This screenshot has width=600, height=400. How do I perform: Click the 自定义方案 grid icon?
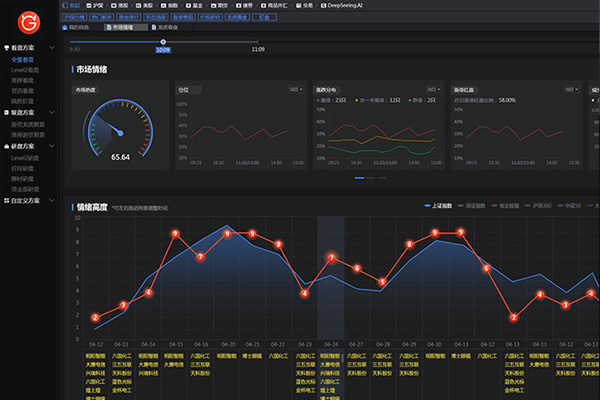(x=8, y=200)
